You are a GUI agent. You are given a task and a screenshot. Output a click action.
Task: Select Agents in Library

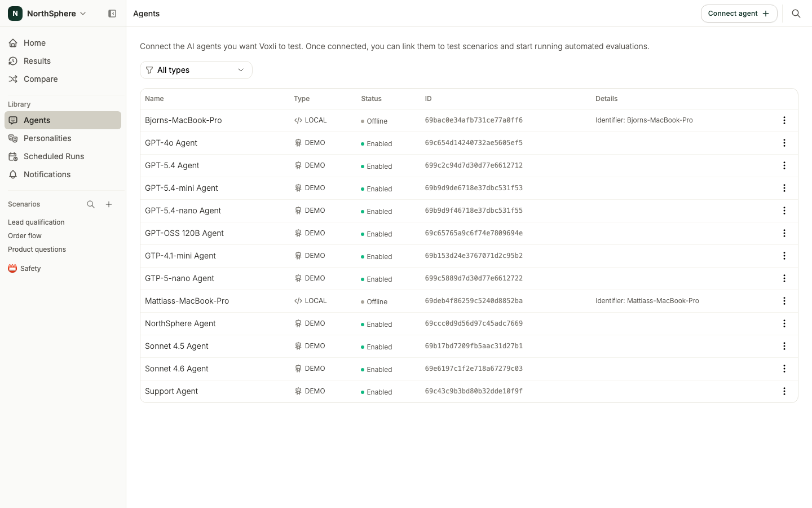(63, 120)
